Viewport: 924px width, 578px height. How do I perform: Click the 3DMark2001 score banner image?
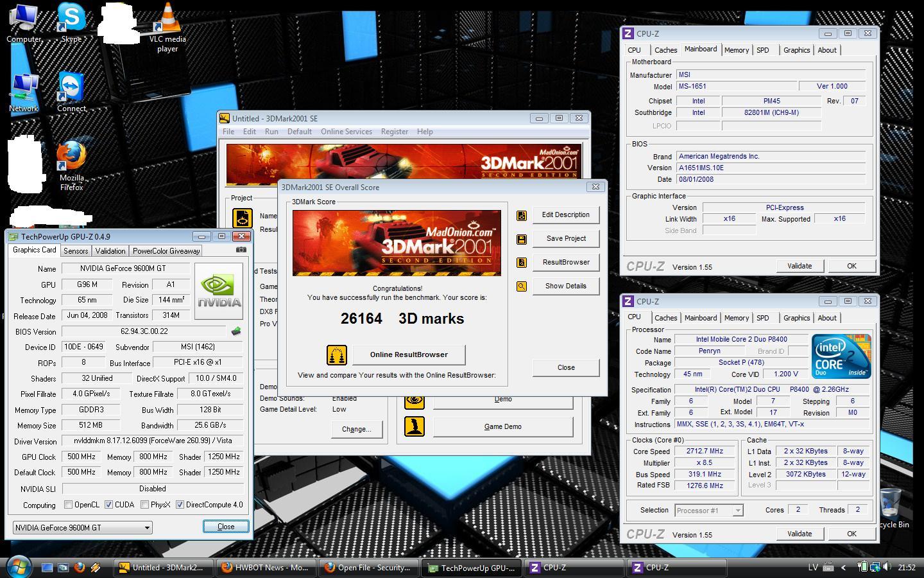[397, 243]
